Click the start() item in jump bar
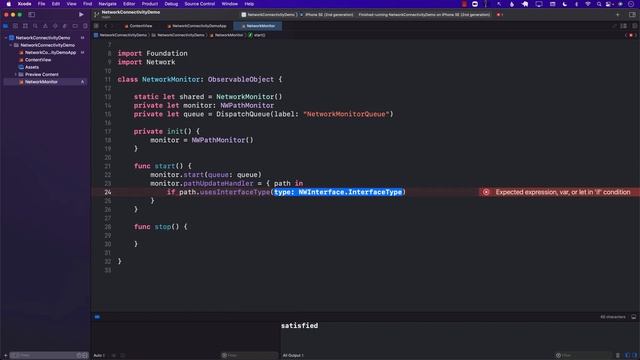640x360 pixels. click(257, 35)
